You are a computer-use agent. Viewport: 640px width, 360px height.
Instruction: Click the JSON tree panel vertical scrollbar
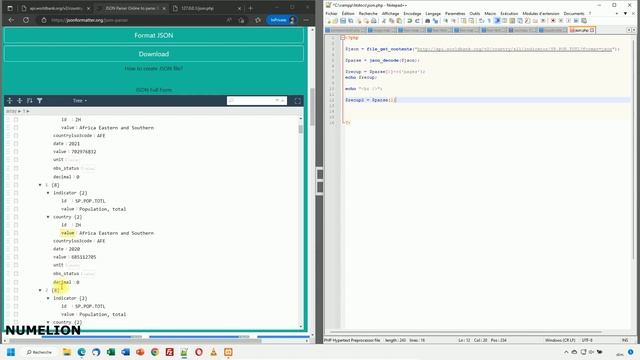click(x=301, y=129)
